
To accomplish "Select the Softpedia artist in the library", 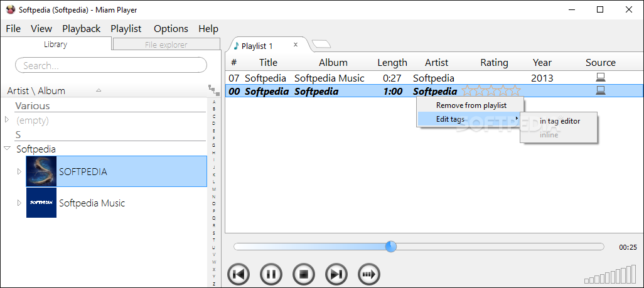I will coord(36,149).
